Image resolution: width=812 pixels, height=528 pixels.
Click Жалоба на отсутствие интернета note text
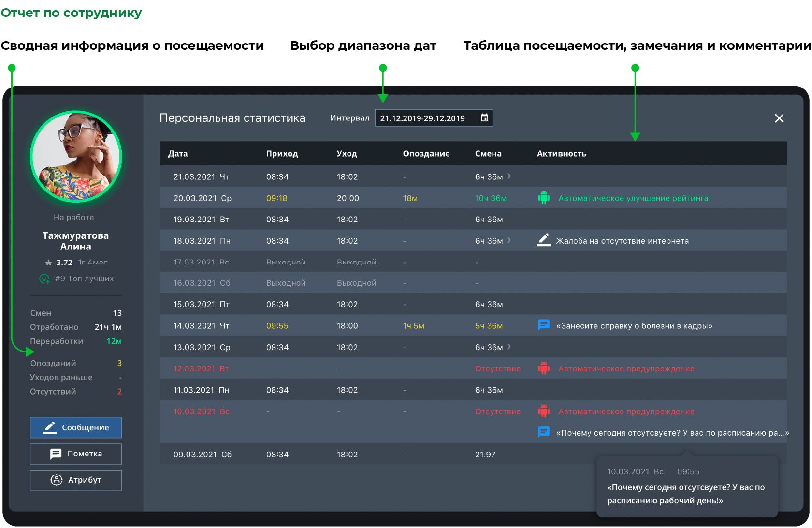[623, 241]
